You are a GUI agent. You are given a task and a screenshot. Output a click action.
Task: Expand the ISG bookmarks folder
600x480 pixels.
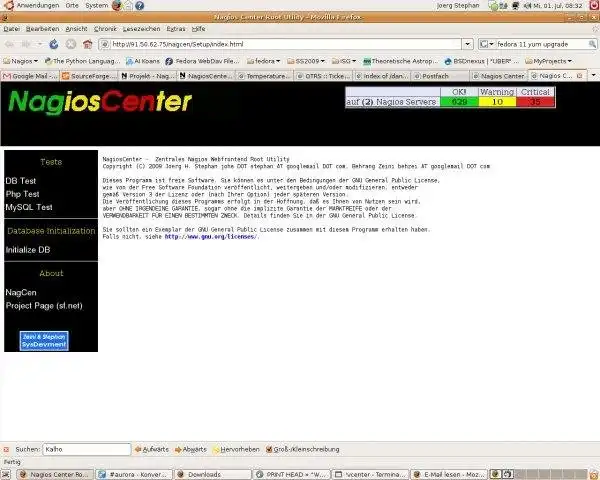[x=344, y=61]
